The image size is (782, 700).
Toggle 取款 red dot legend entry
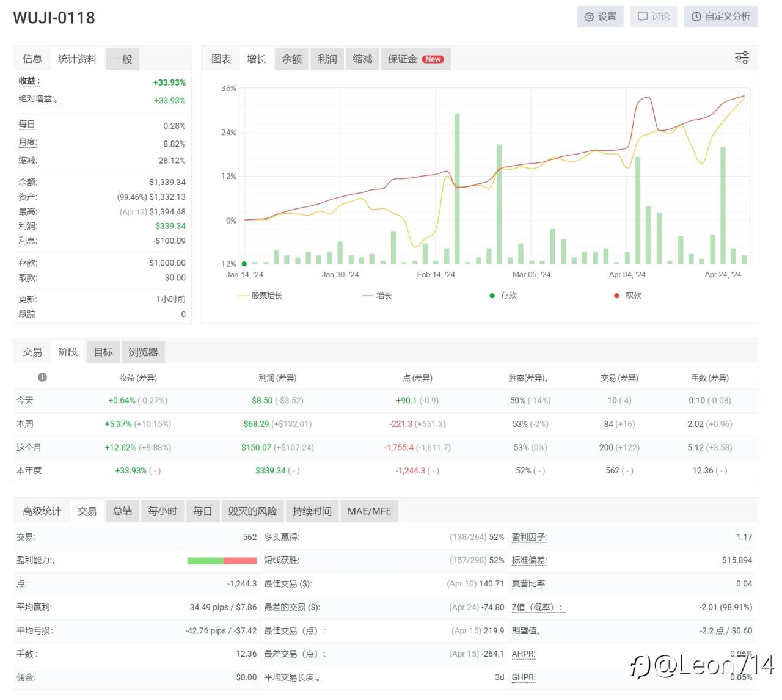(x=627, y=296)
